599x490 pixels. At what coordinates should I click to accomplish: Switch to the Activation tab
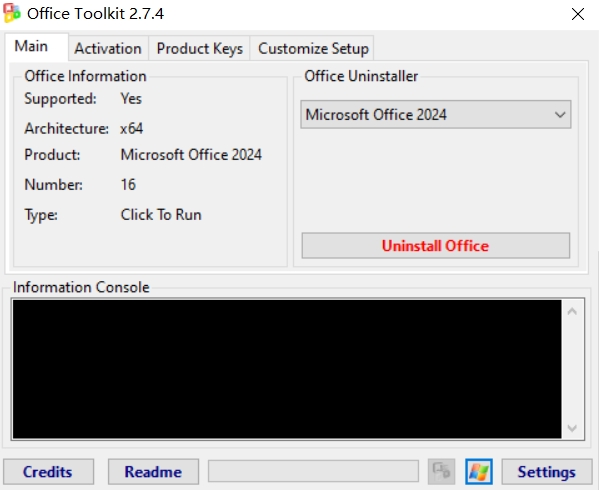pyautogui.click(x=108, y=49)
